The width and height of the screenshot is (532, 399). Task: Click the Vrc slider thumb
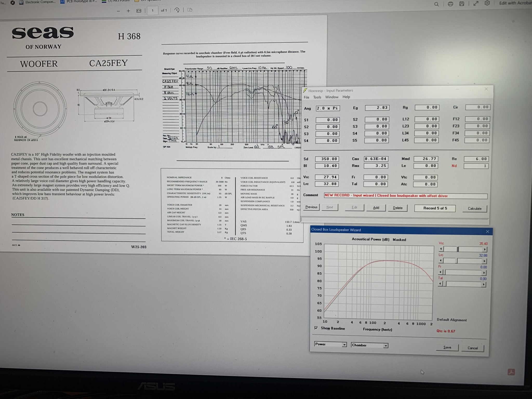[458, 249]
